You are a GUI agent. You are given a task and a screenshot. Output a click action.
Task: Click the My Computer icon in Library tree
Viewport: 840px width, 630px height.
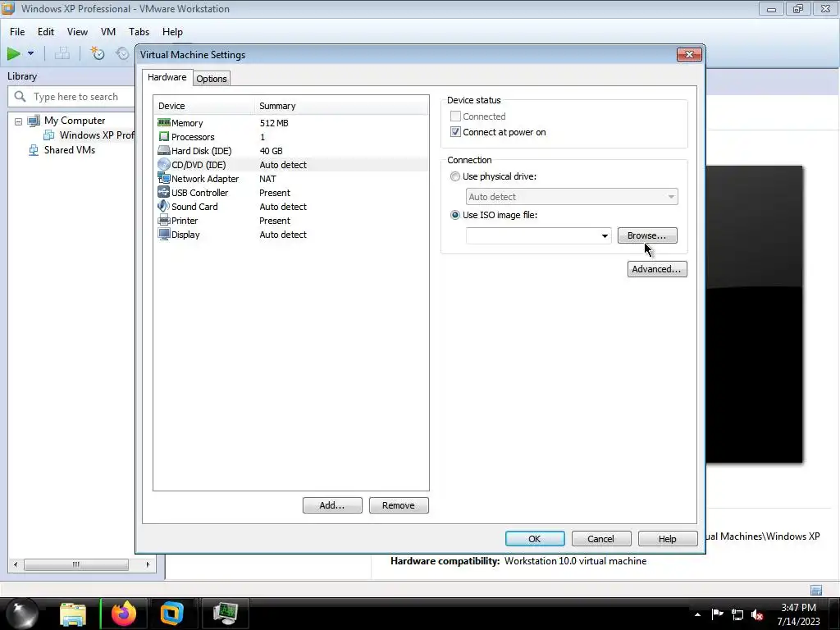(34, 121)
